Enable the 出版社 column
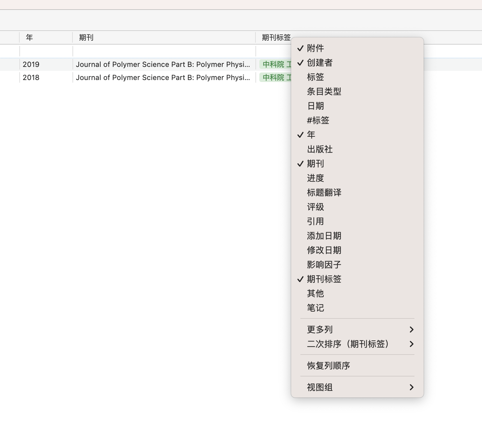Image resolution: width=482 pixels, height=448 pixels. click(357, 149)
